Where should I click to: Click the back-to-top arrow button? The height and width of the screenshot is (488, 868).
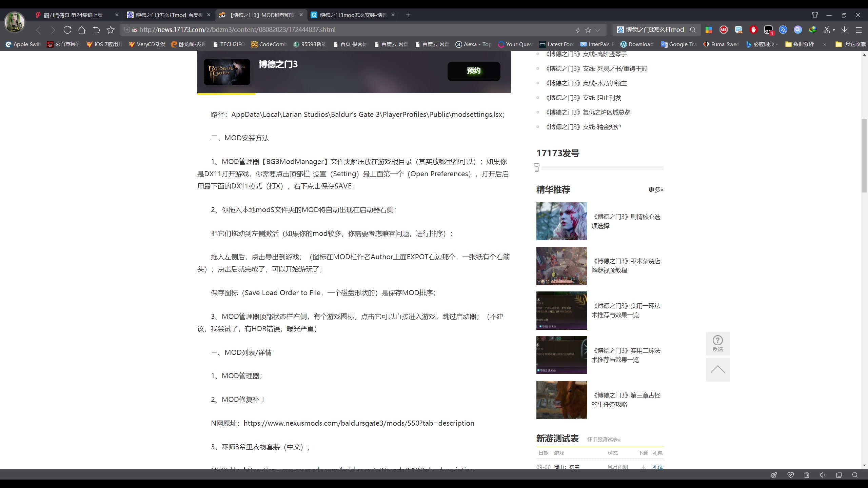[x=717, y=369]
